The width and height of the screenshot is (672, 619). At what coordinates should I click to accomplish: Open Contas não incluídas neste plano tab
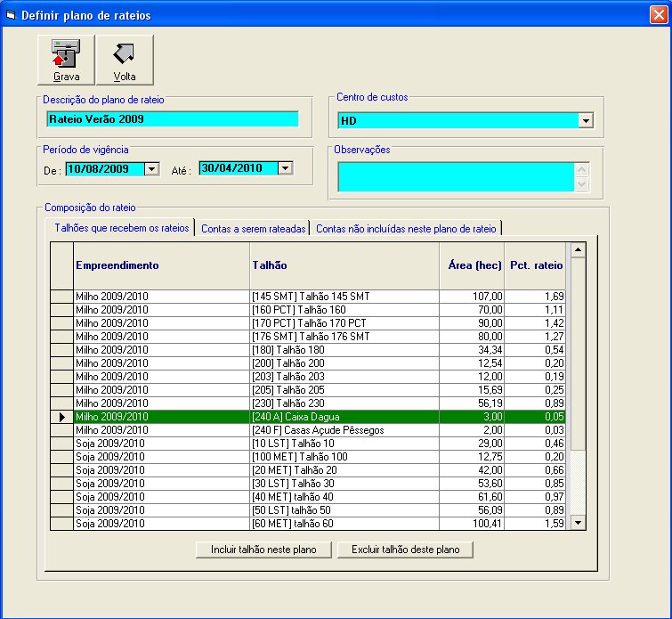click(406, 229)
